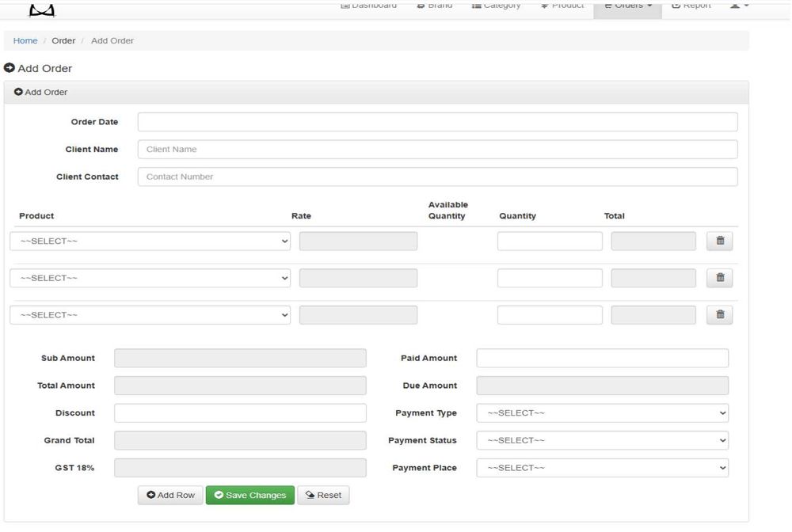Image resolution: width=792 pixels, height=532 pixels.
Task: Click the 'Add Order' breadcrumb text
Action: pos(112,40)
